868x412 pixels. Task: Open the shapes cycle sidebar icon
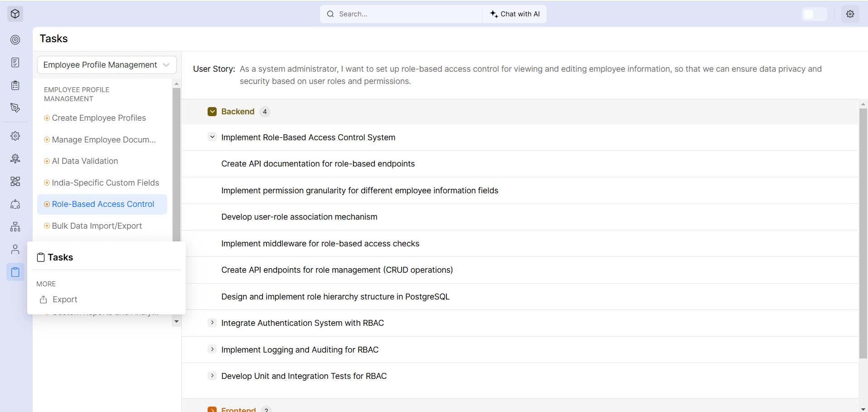tap(15, 204)
